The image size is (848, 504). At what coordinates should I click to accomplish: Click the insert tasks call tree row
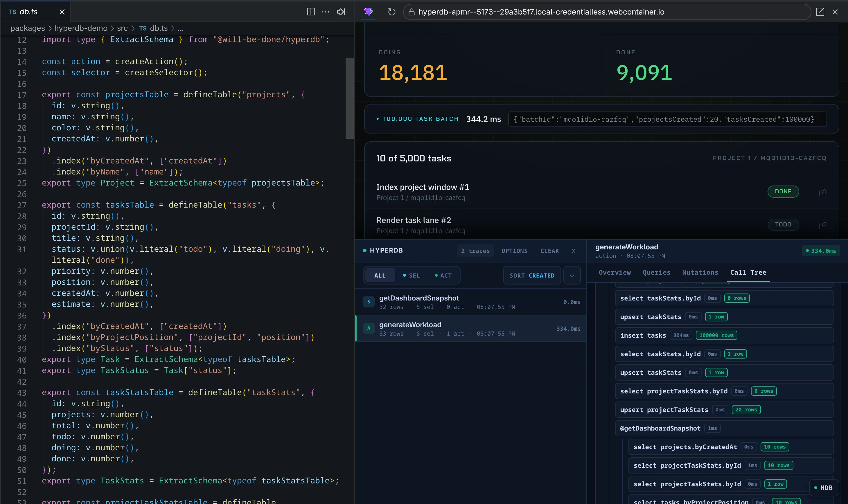(724, 335)
